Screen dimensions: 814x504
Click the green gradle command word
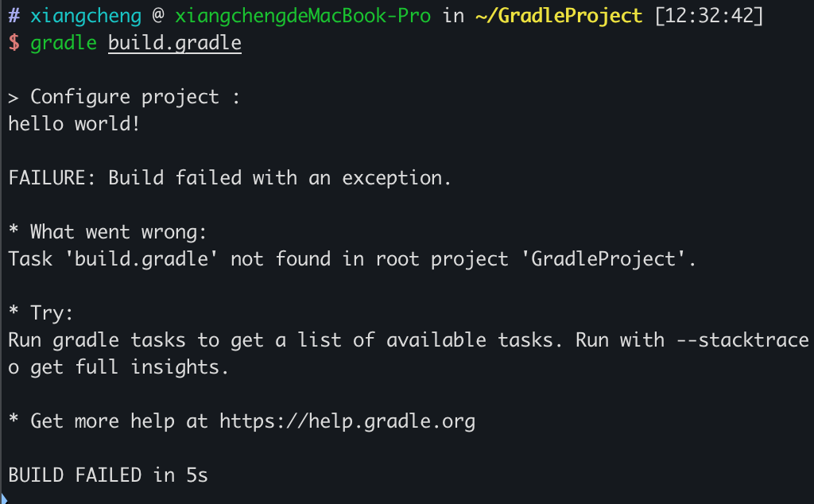64,43
